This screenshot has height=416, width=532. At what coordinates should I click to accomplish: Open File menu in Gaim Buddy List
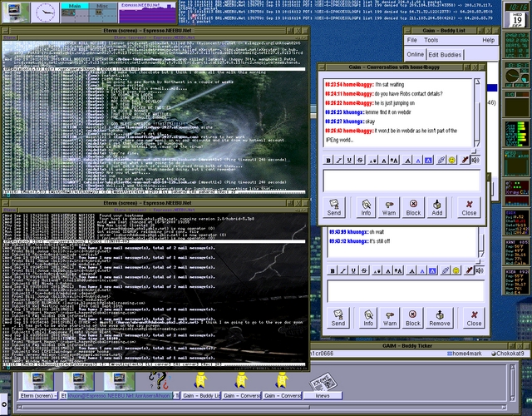click(412, 40)
